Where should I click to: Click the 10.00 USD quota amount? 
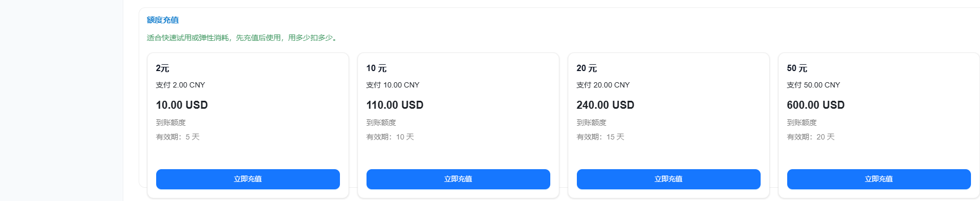182,105
